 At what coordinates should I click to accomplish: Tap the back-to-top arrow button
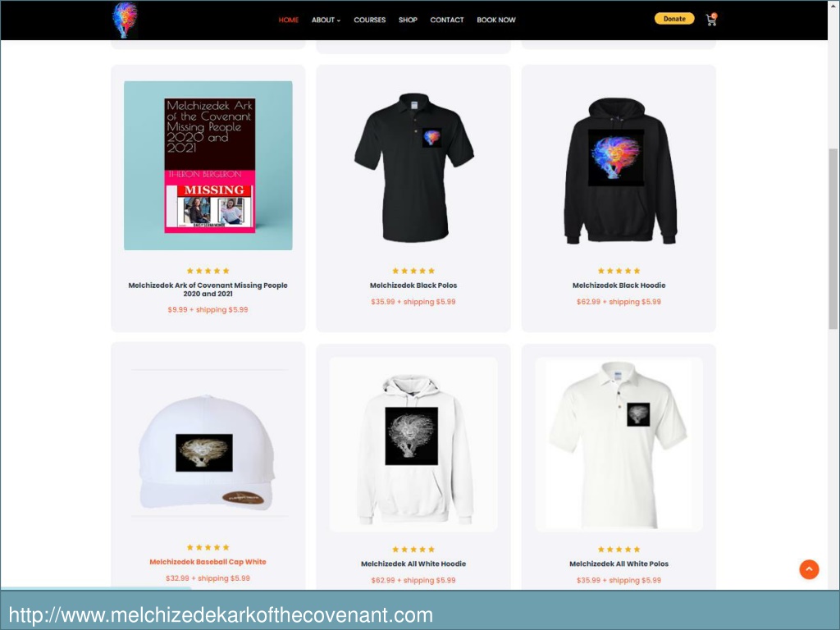click(x=809, y=569)
